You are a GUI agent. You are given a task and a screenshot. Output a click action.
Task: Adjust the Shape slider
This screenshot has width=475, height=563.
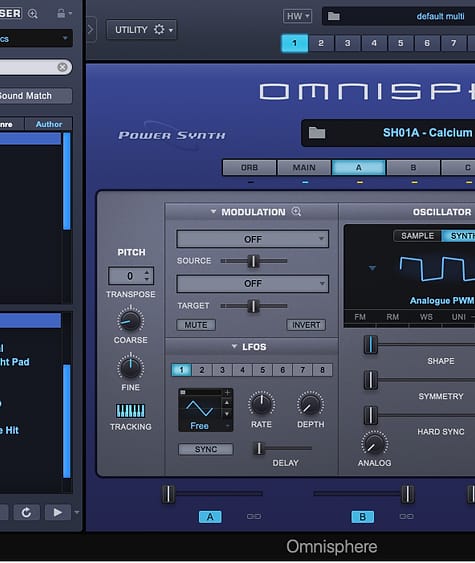point(371,344)
